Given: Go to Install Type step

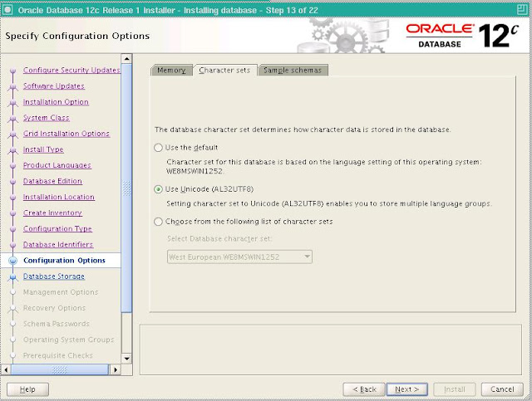Looking at the screenshot, I should pyautogui.click(x=43, y=149).
